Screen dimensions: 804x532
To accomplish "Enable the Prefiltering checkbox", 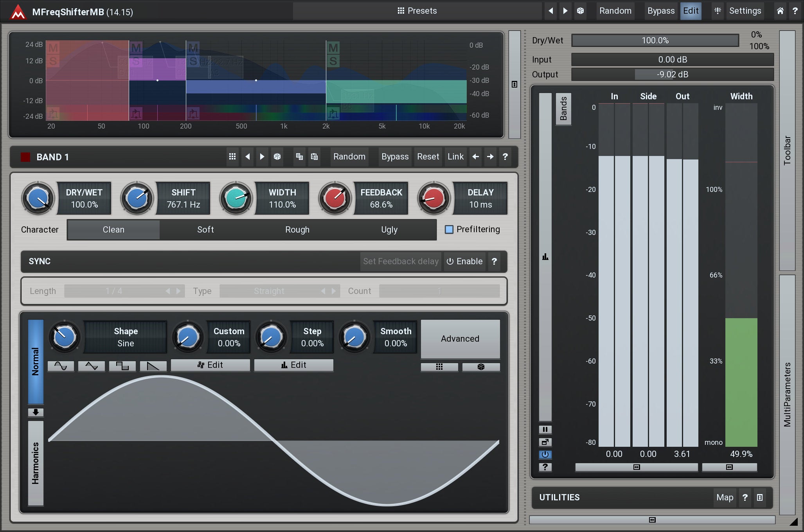I will (x=449, y=229).
